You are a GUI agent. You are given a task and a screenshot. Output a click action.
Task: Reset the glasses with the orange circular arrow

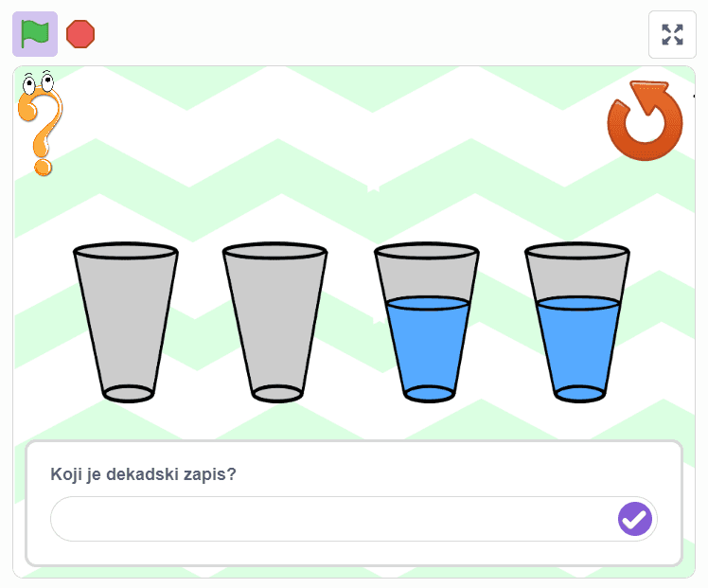coord(645,120)
